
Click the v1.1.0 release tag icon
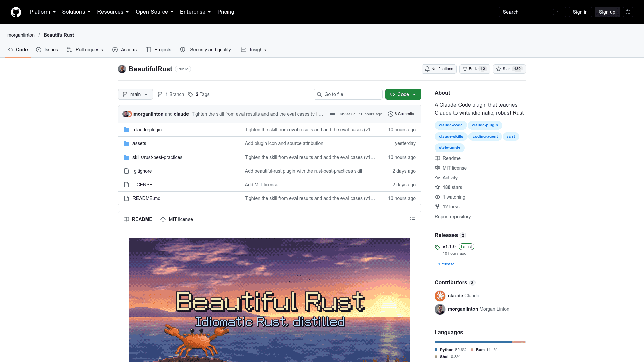437,247
